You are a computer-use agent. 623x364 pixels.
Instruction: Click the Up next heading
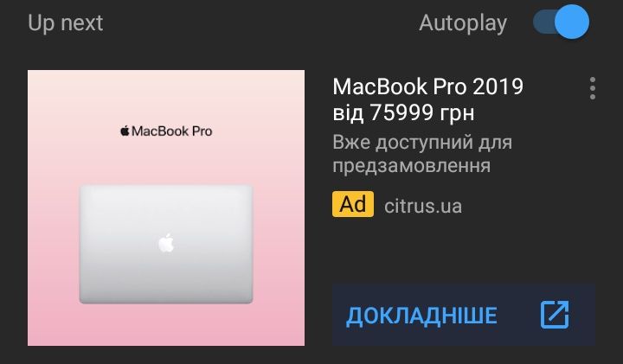66,22
